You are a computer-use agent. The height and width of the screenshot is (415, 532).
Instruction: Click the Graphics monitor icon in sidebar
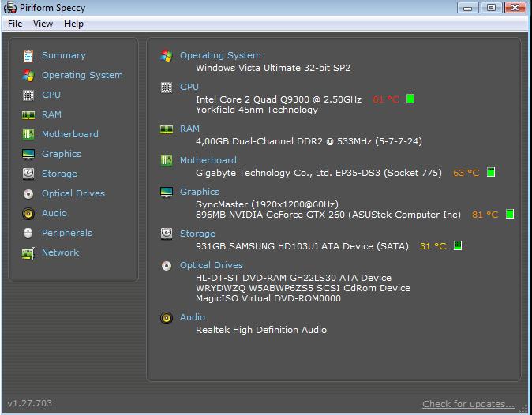(28, 155)
